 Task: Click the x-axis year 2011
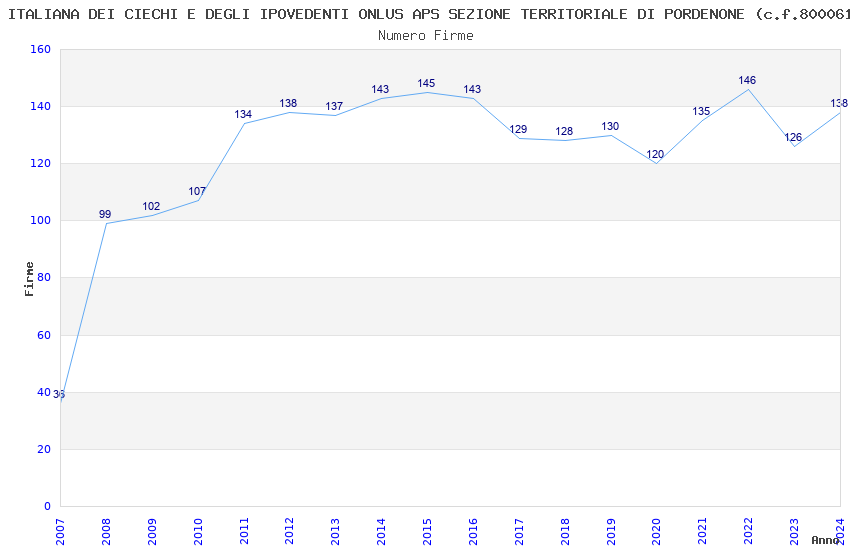coord(244,532)
